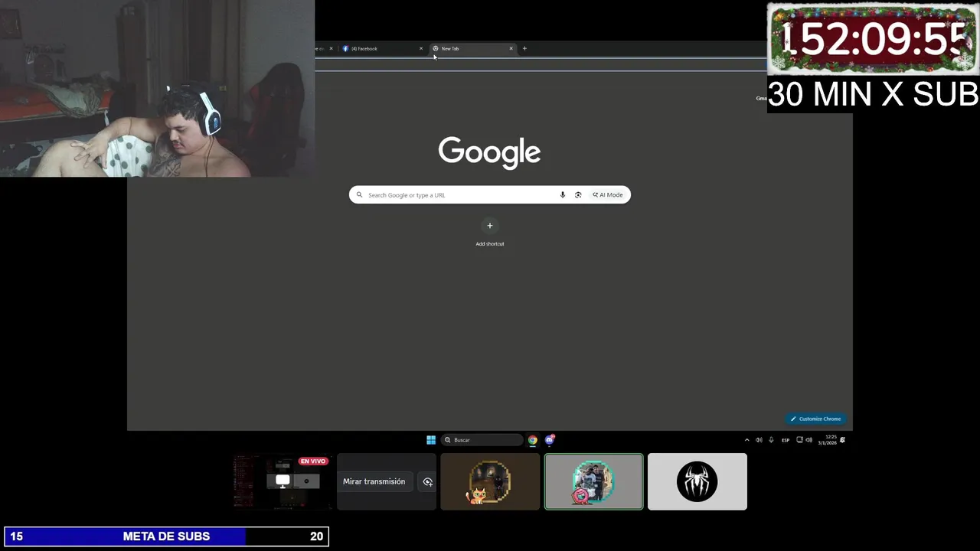Click the streamer webcam overlay
Image resolution: width=980 pixels, height=551 pixels.
coord(157,88)
